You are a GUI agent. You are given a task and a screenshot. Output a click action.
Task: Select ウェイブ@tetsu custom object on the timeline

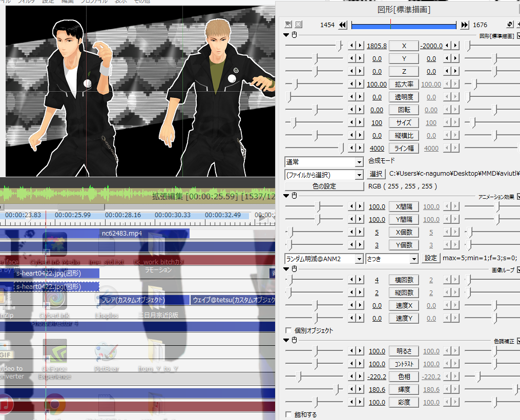tap(233, 300)
